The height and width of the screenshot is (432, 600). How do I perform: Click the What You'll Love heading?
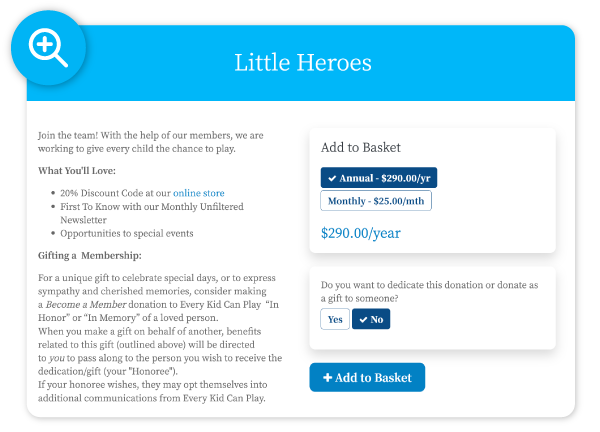tap(77, 171)
